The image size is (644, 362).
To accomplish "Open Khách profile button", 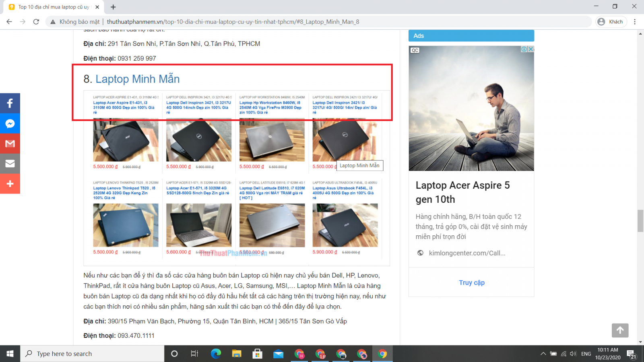I will point(611,22).
